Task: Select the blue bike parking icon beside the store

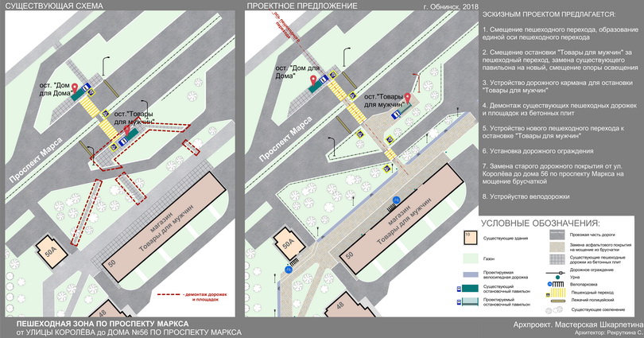Action: [x=395, y=198]
